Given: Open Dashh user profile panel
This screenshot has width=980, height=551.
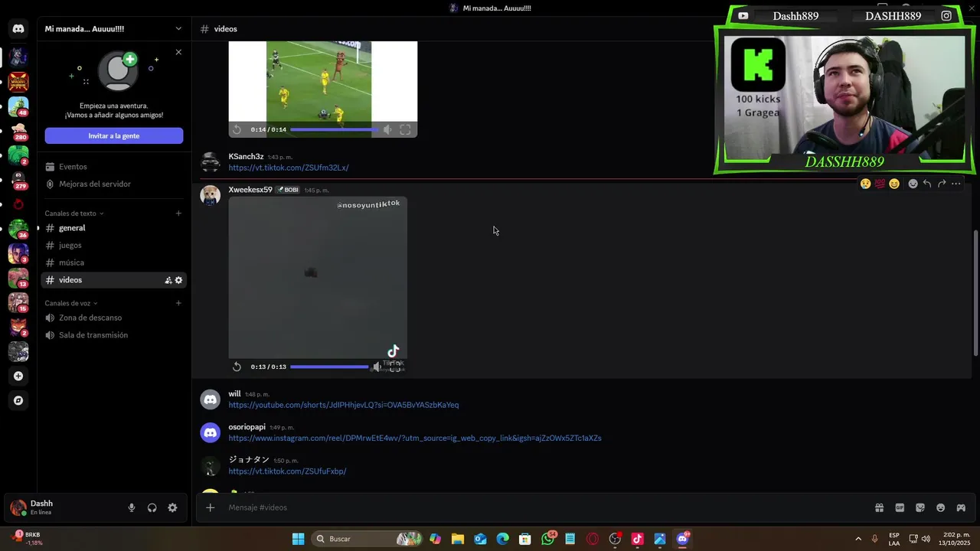Looking at the screenshot, I should point(64,507).
